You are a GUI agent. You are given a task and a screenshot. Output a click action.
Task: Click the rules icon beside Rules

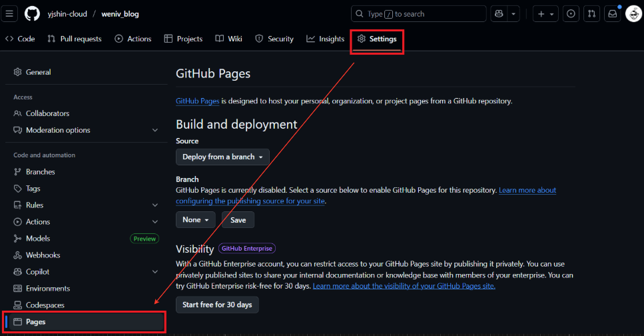[x=17, y=205]
